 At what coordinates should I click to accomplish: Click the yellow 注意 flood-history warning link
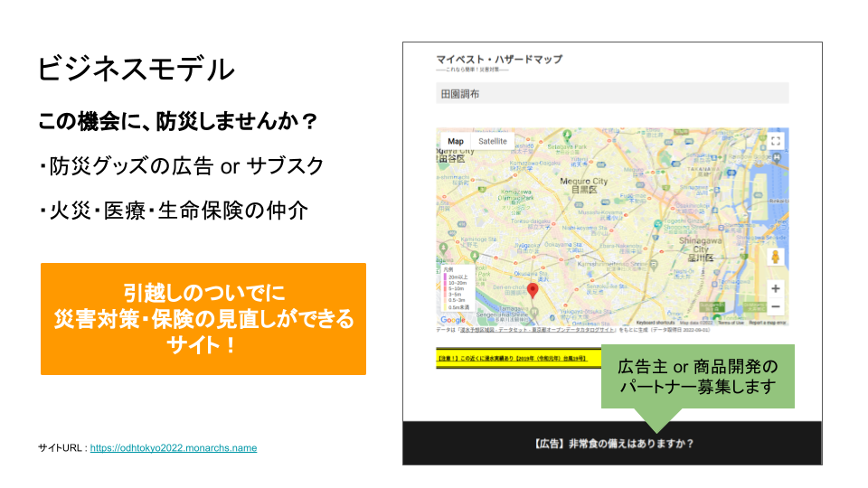pyautogui.click(x=512, y=359)
